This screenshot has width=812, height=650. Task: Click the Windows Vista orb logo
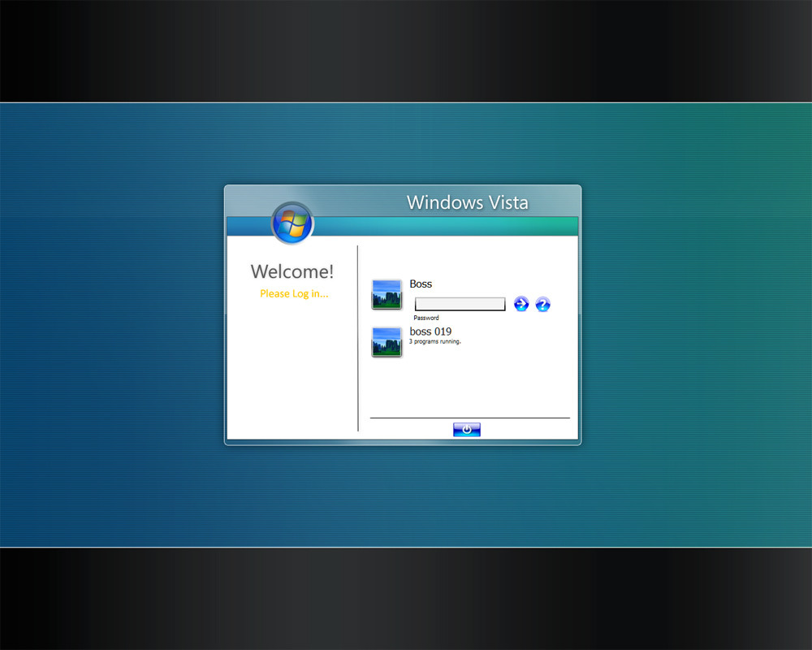(292, 223)
